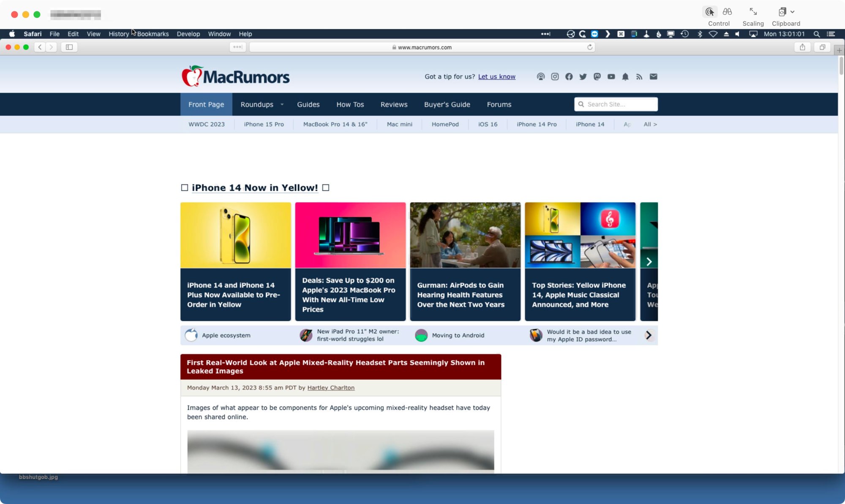The width and height of the screenshot is (845, 504).
Task: Open MacRumors Twitter icon
Action: (583, 76)
